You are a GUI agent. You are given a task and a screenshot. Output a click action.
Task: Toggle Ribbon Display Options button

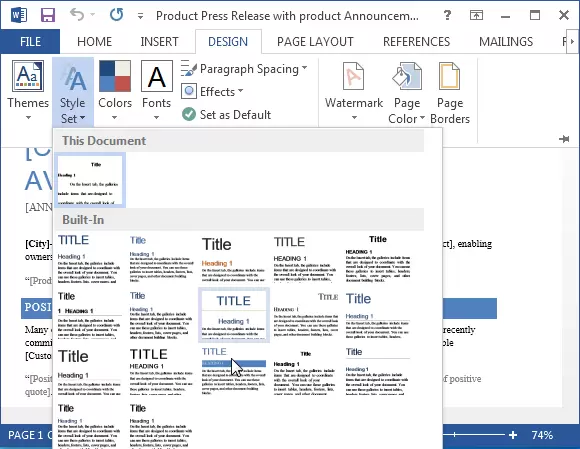476,15
